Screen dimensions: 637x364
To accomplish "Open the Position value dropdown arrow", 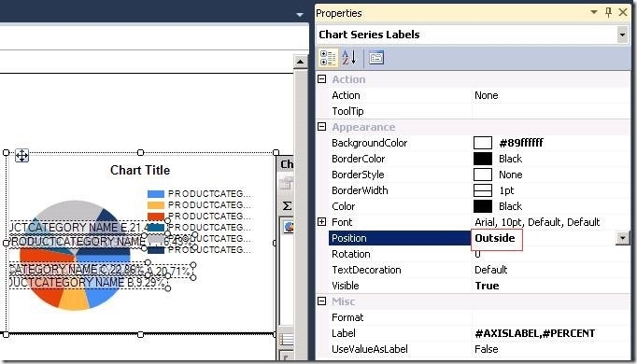I will point(622,238).
